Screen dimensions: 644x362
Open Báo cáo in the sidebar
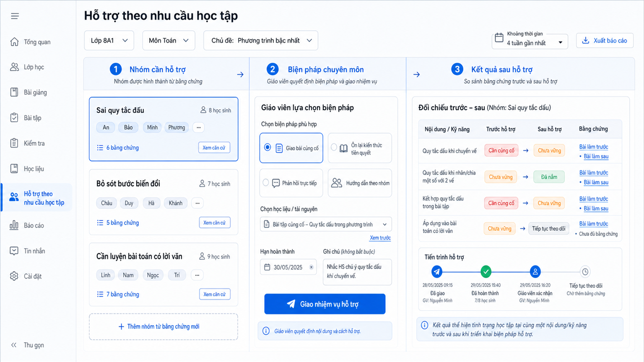pyautogui.click(x=27, y=225)
